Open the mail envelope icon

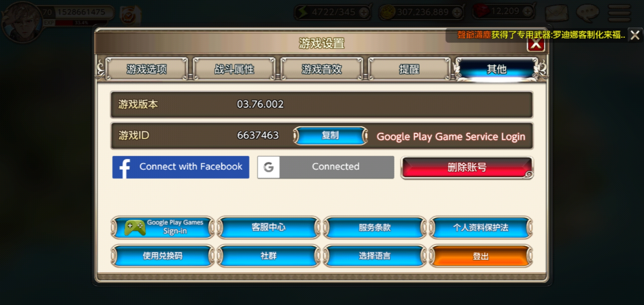pyautogui.click(x=557, y=13)
